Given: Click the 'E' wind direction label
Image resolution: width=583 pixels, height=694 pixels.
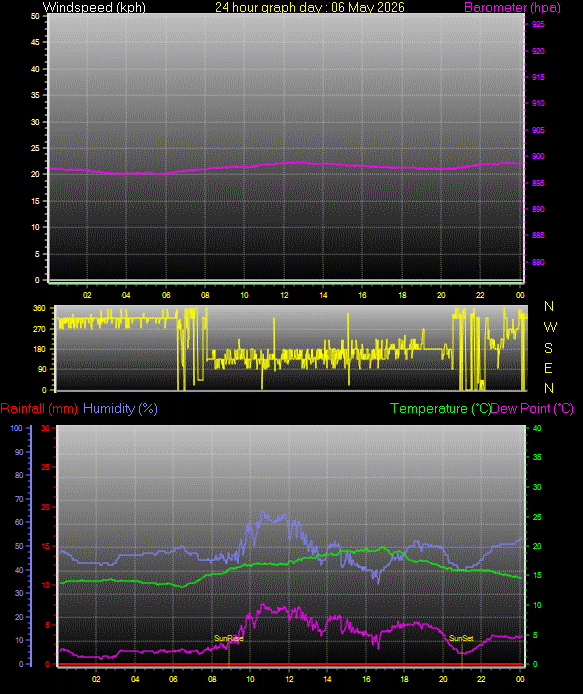Looking at the screenshot, I should pos(548,368).
